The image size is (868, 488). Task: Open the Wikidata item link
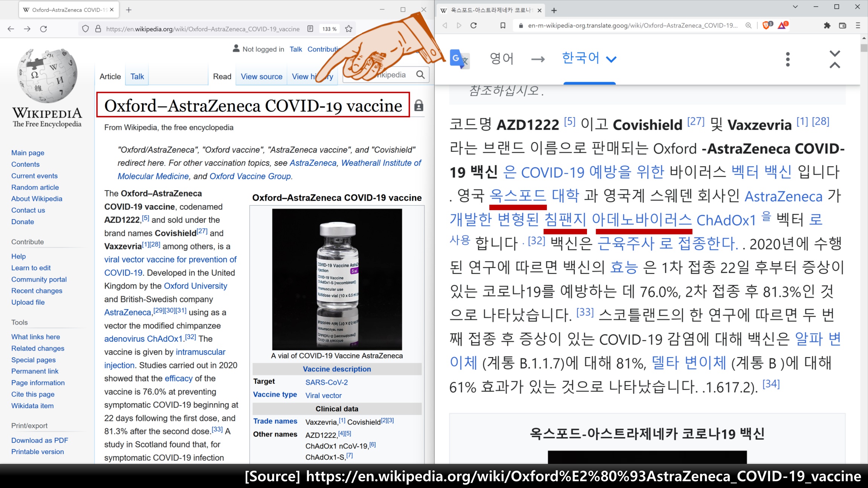pyautogui.click(x=32, y=406)
